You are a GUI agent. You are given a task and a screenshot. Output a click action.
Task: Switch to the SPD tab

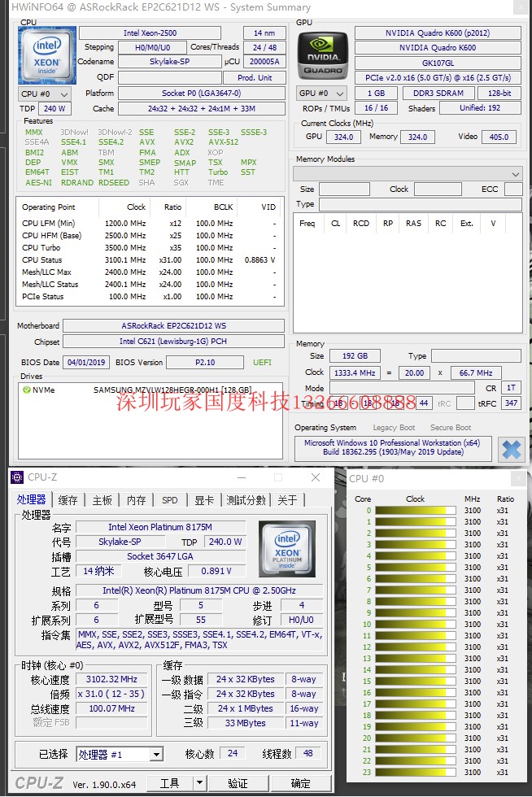pos(169,500)
